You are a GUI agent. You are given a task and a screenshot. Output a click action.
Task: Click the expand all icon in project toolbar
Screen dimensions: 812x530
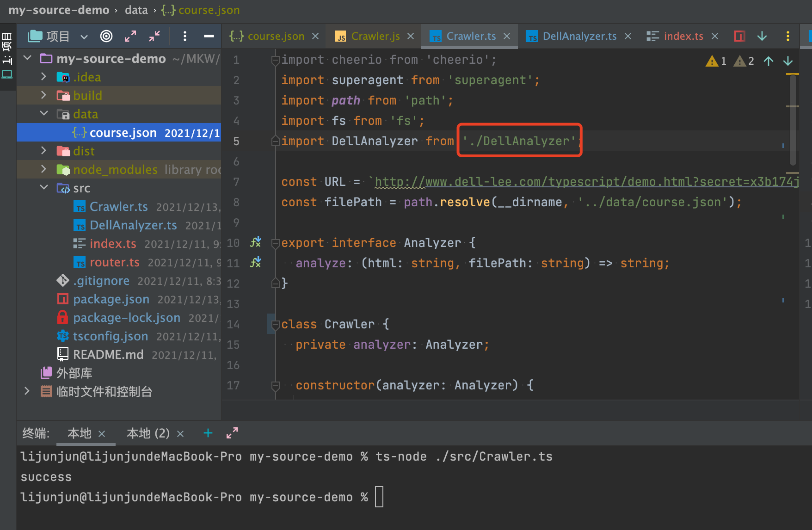coord(130,36)
